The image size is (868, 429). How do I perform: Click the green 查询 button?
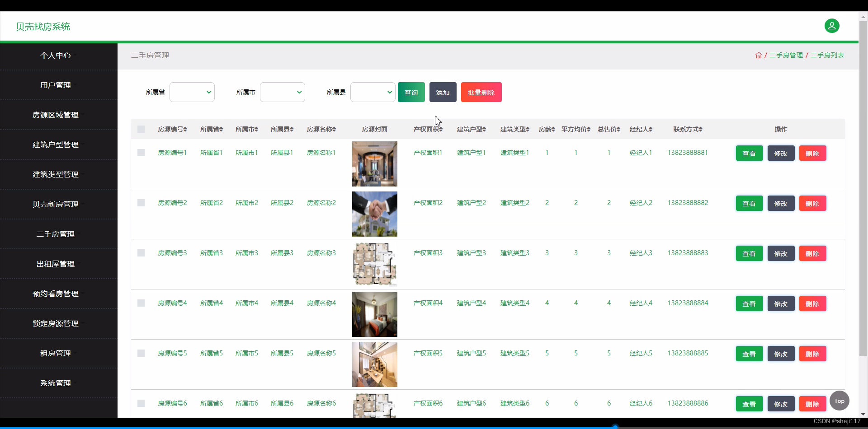pos(411,92)
